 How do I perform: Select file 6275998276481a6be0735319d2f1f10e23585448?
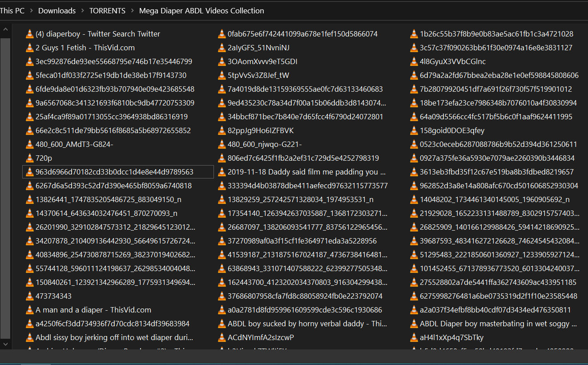[x=499, y=296]
